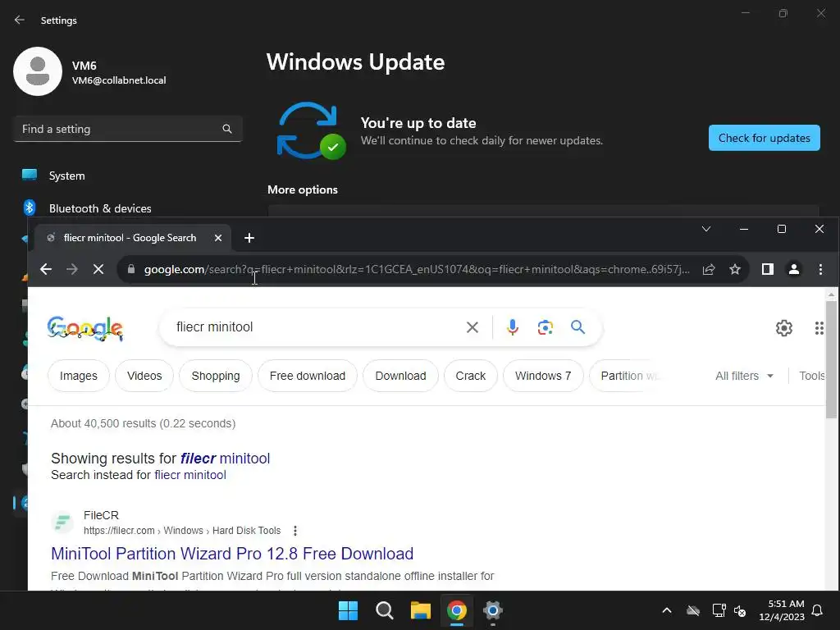Viewport: 840px width, 630px height.
Task: Open Google quick settings gear
Action: [783, 328]
